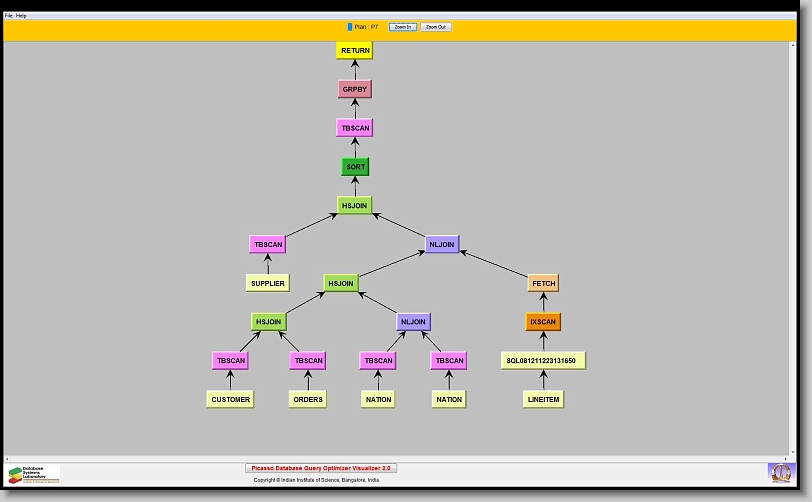Viewport: 812px width, 502px height.
Task: Open the Help menu
Action: [22, 16]
